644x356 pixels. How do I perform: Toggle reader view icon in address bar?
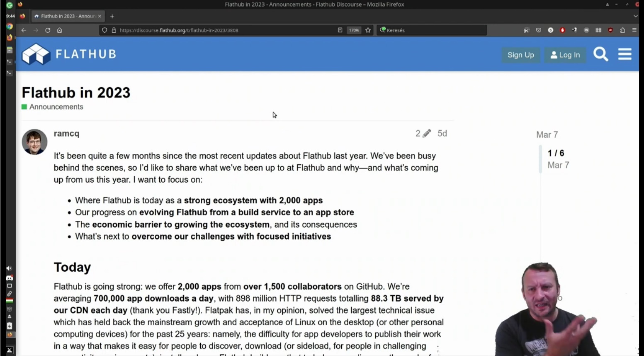coord(340,30)
